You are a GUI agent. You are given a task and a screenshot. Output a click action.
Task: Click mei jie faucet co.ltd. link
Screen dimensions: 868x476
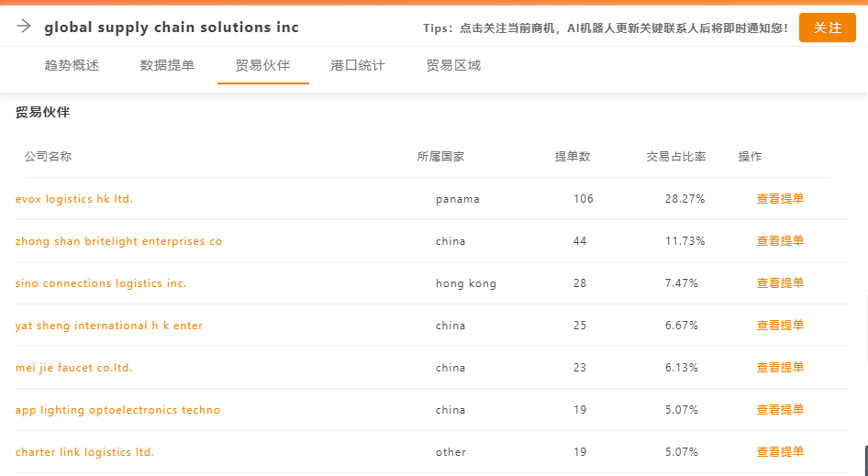click(x=73, y=368)
